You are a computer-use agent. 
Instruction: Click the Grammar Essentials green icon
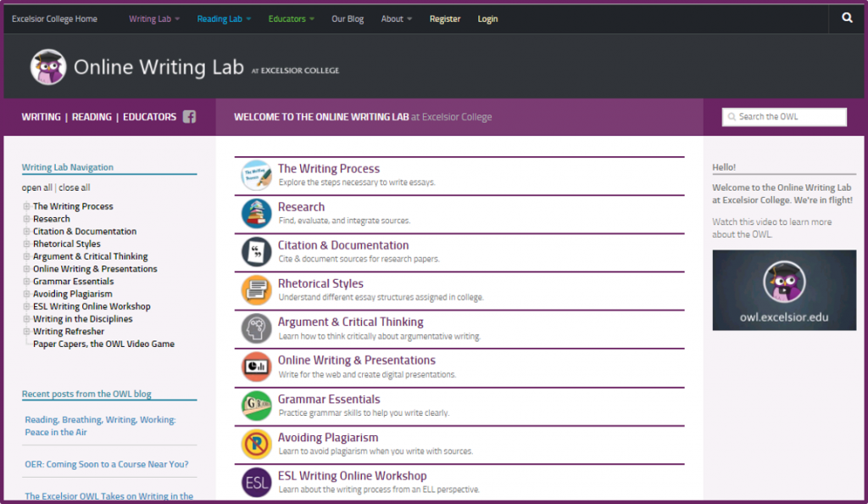pos(256,406)
